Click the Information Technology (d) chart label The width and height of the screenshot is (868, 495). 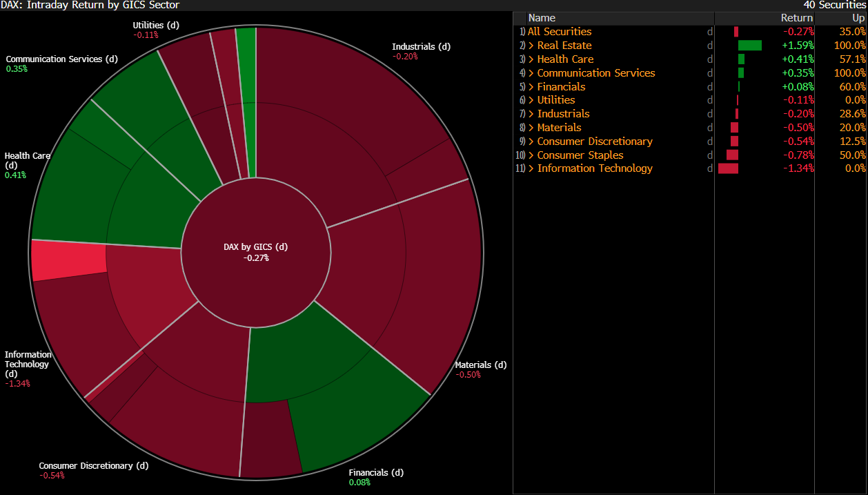coord(28,365)
